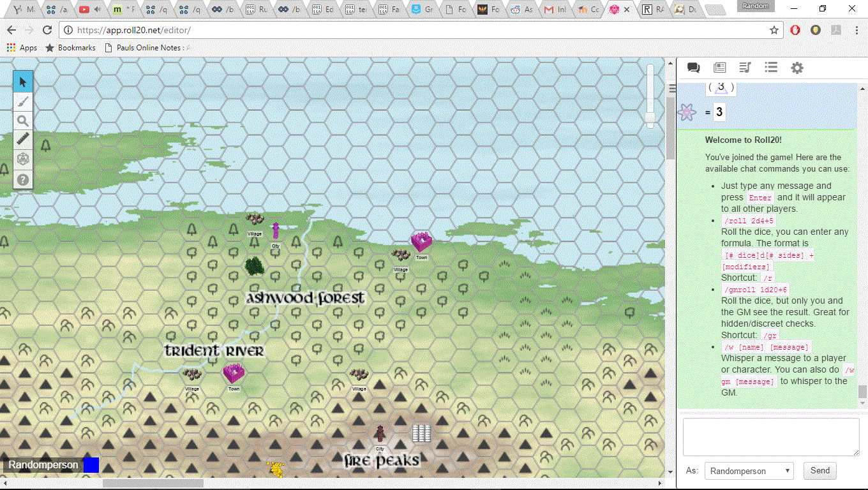Open the Jukebox music tab
Screen dimensions: 868x490
(x=745, y=68)
